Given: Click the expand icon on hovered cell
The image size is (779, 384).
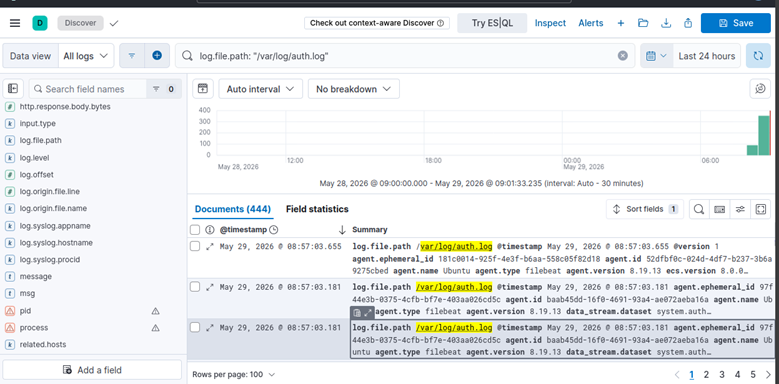Looking at the screenshot, I should point(368,313).
